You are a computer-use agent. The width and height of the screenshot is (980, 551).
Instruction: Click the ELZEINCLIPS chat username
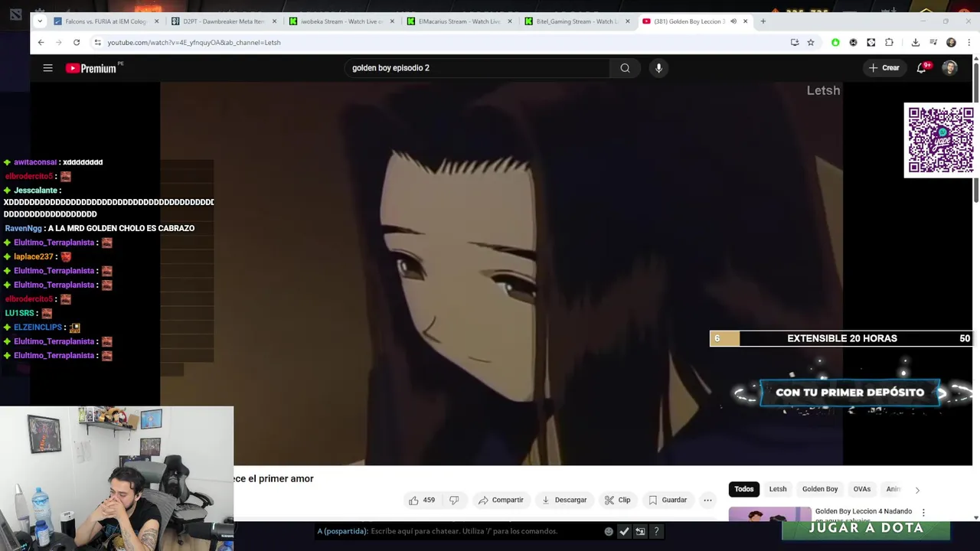pos(38,328)
